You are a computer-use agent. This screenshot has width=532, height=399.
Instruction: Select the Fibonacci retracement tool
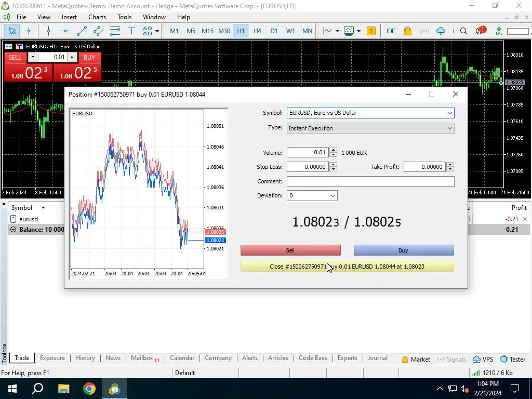point(115,31)
